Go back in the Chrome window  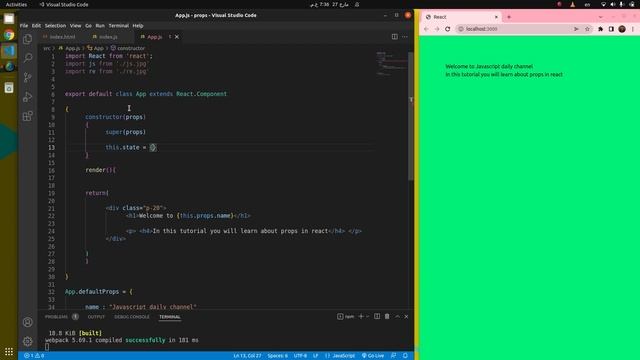[426, 29]
